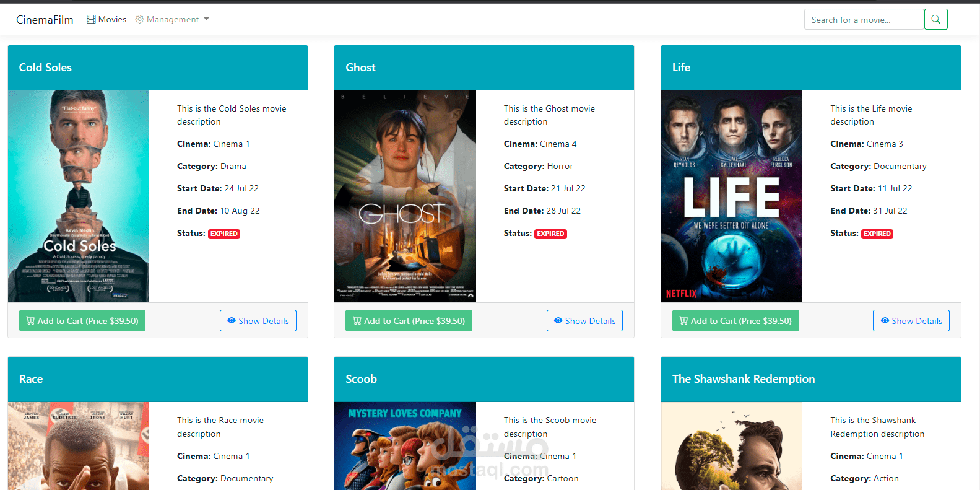The image size is (980, 490).
Task: Select the Ghost movie description text
Action: (x=549, y=115)
